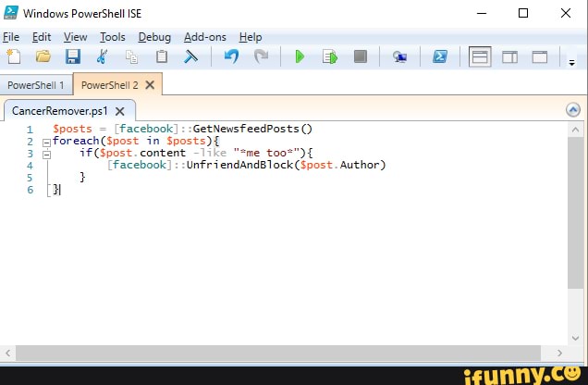Click the "*me too*" string on line 3
Image resolution: width=588 pixels, height=385 pixels.
coord(266,153)
